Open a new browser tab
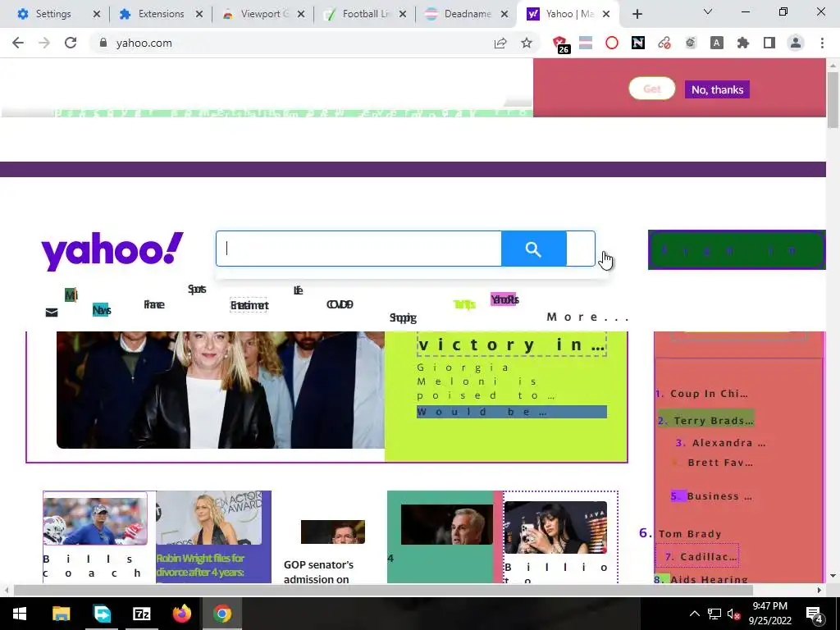Viewport: 840px width, 630px height. coord(637,14)
